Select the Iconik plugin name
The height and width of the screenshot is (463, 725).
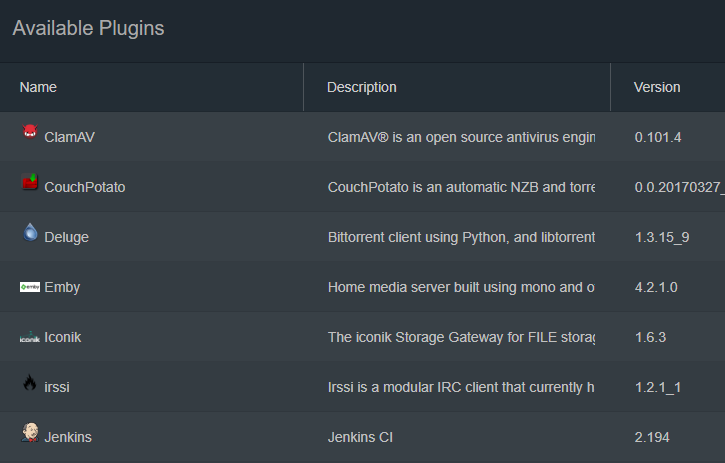[63, 337]
